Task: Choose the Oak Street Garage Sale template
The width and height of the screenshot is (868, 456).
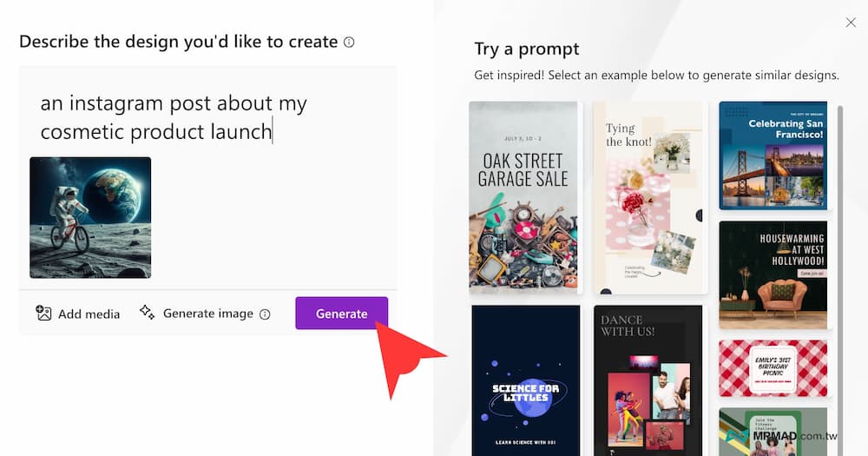Action: click(523, 197)
